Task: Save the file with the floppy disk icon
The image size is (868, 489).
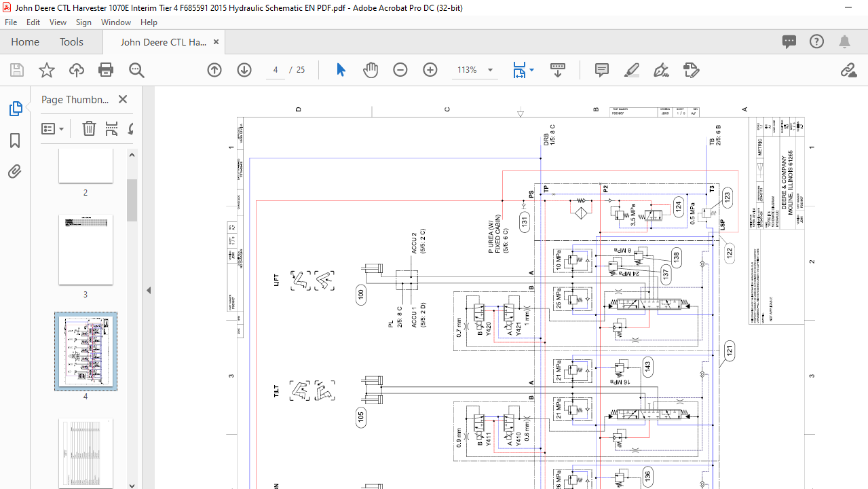Action: [x=17, y=70]
